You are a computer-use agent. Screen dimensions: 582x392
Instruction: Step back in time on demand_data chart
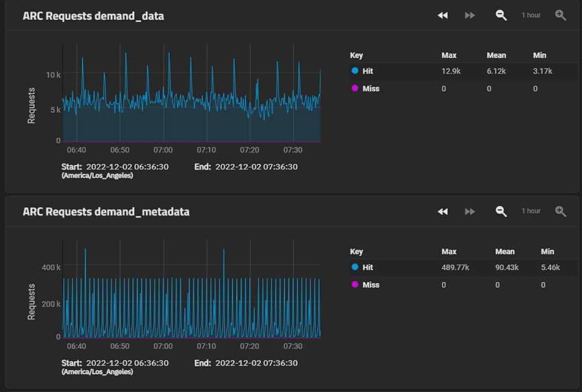coord(442,15)
